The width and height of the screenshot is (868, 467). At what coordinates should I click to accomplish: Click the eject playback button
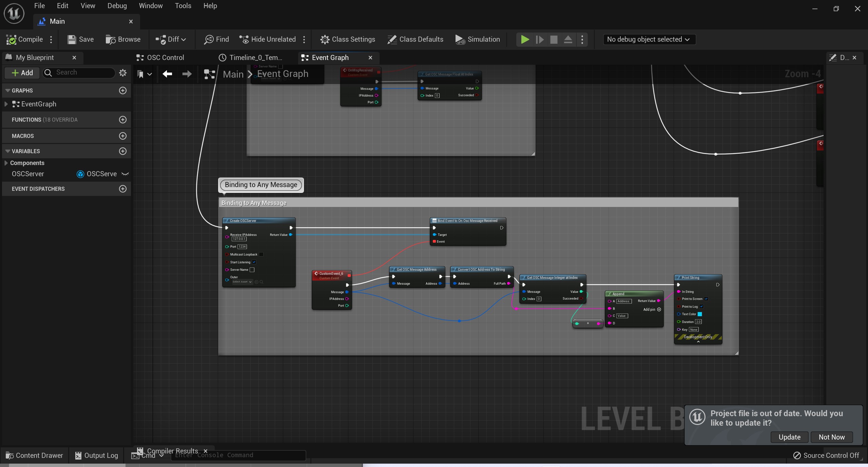(568, 39)
